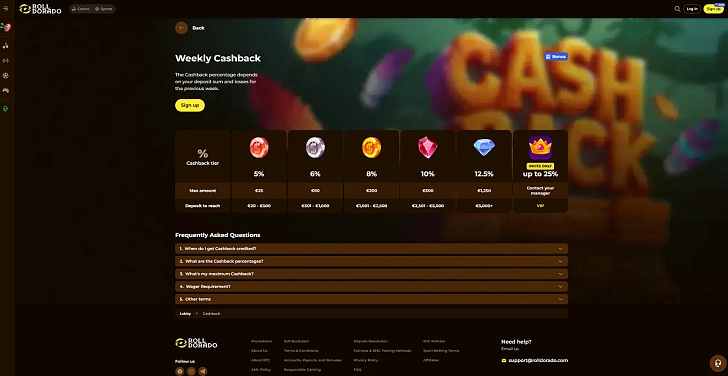Click the Lobby breadcrumb link
This screenshot has height=376, width=728.
click(x=185, y=314)
